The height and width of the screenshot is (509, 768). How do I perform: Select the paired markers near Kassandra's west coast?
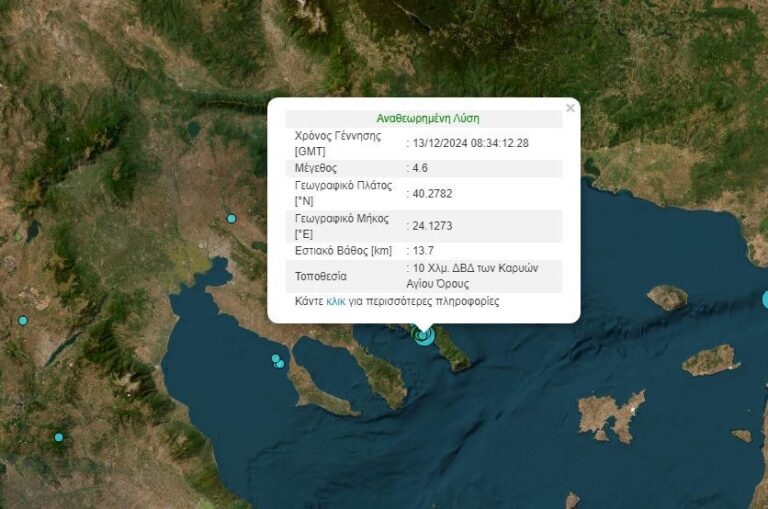[x=278, y=361]
